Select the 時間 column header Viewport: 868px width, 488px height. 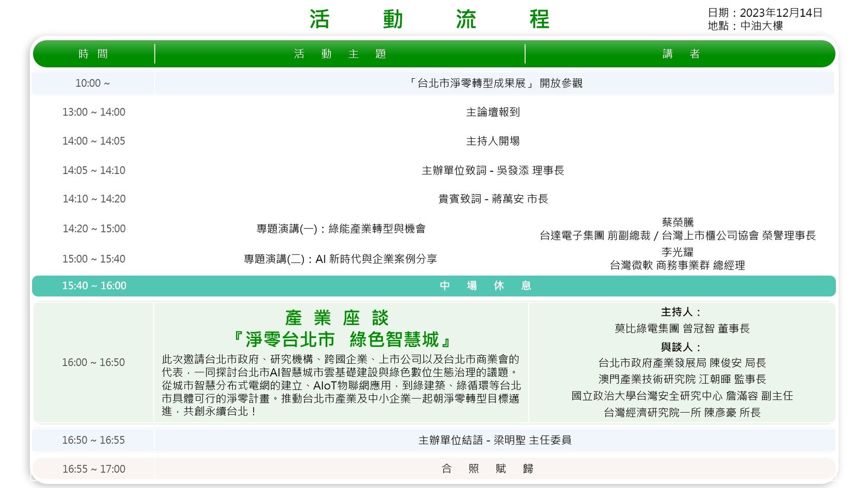coord(93,54)
